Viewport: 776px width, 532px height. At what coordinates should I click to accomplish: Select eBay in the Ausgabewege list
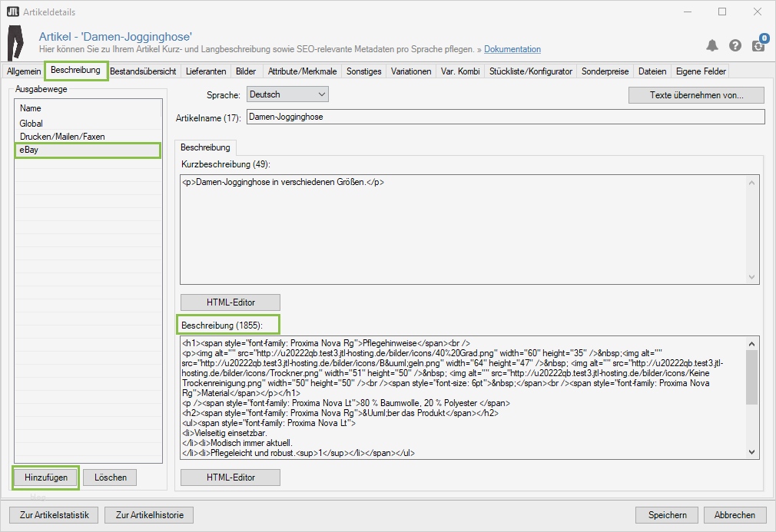[87, 150]
